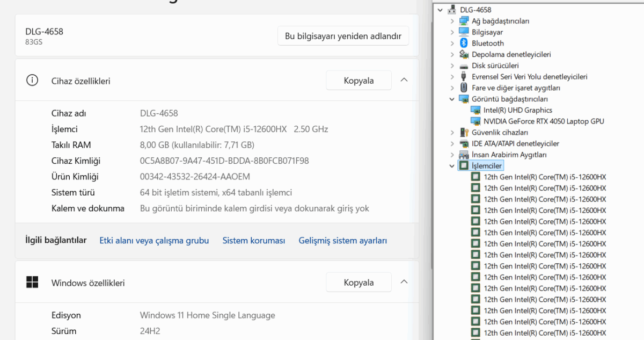Image resolution: width=644 pixels, height=340 pixels.
Task: Click the Bilgisayar monitor icon
Action: click(464, 32)
